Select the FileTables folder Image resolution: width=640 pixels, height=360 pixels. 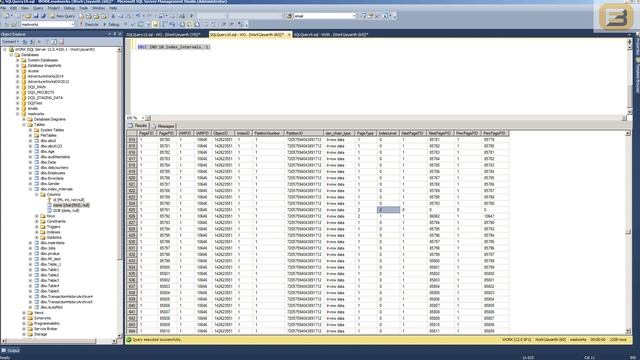tap(49, 135)
